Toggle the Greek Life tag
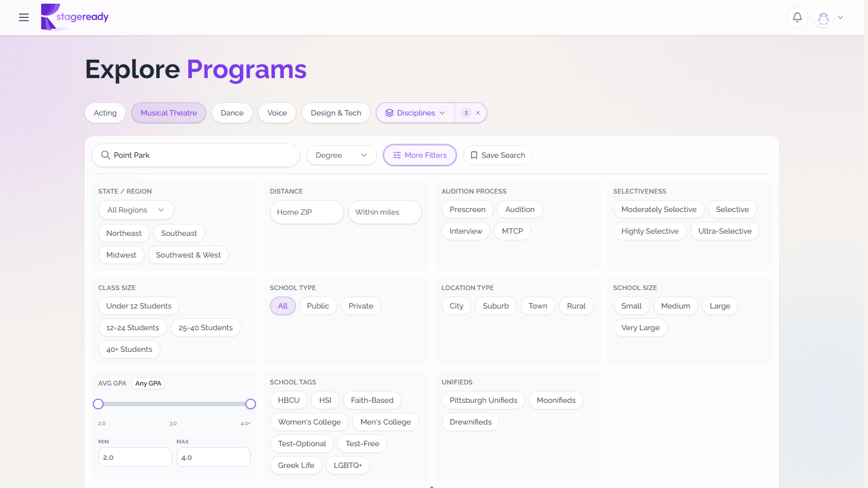This screenshot has height=488, width=868. 296,465
